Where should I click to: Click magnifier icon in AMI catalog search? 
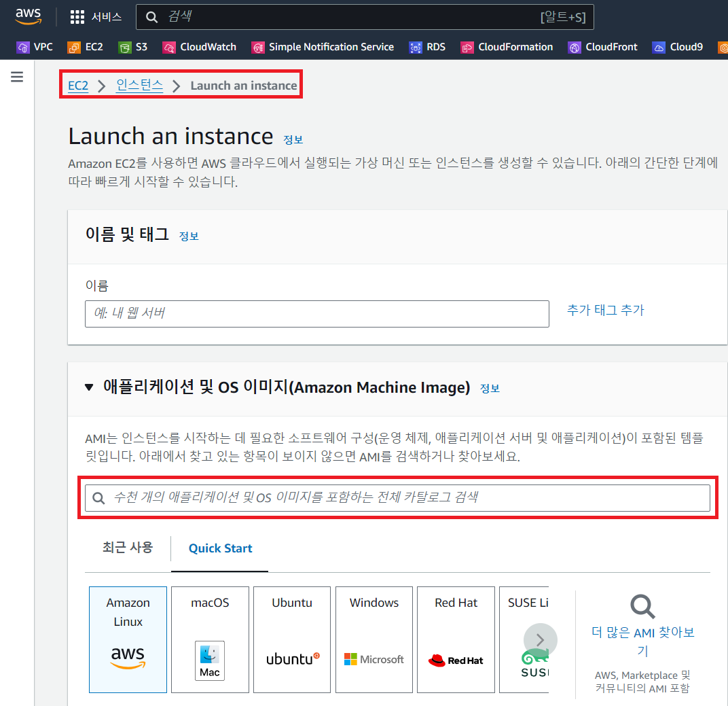pyautogui.click(x=98, y=498)
